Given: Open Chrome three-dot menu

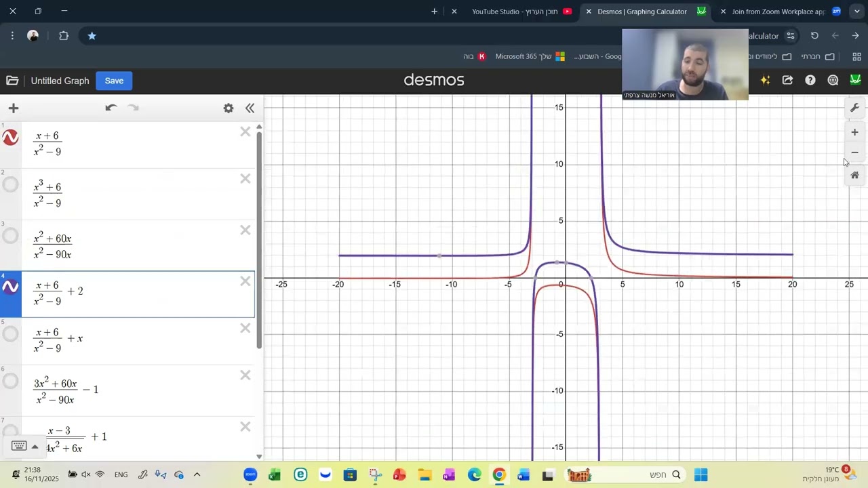Looking at the screenshot, I should click(12, 36).
